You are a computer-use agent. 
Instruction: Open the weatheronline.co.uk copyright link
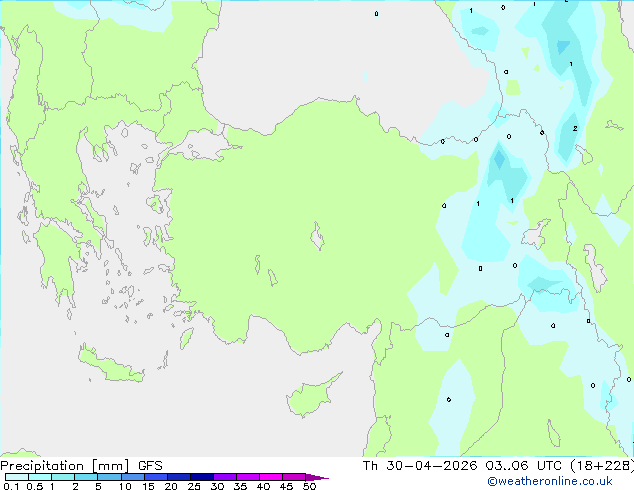pyautogui.click(x=550, y=481)
